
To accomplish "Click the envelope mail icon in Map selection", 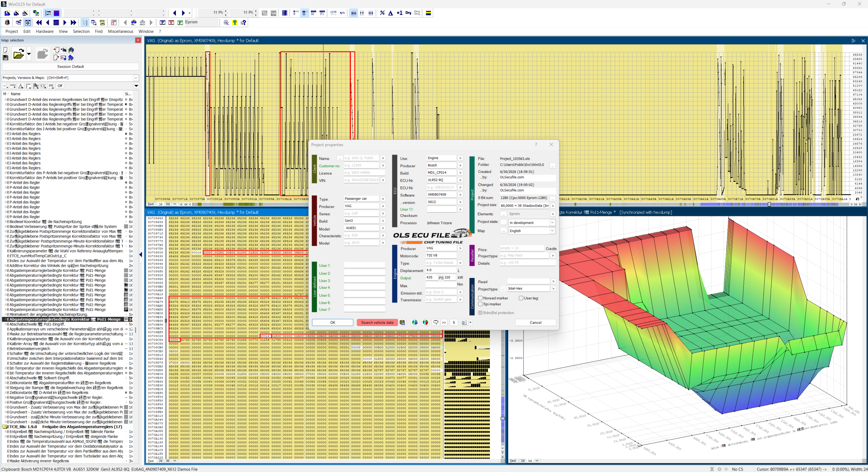I will click(x=63, y=58).
